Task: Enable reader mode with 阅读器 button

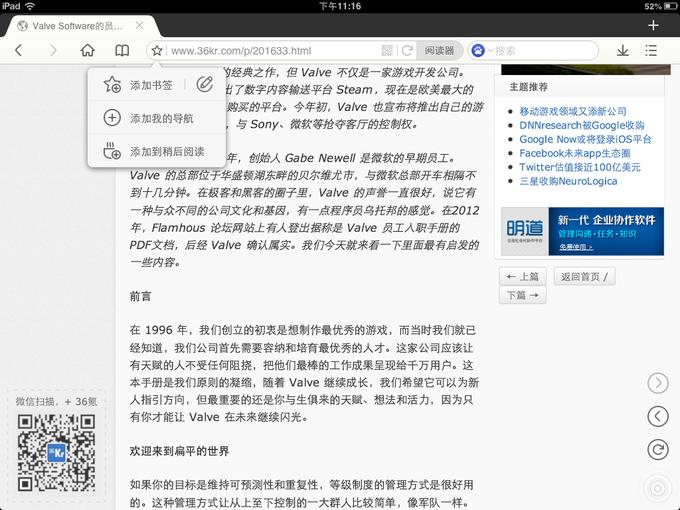Action: pyautogui.click(x=439, y=51)
